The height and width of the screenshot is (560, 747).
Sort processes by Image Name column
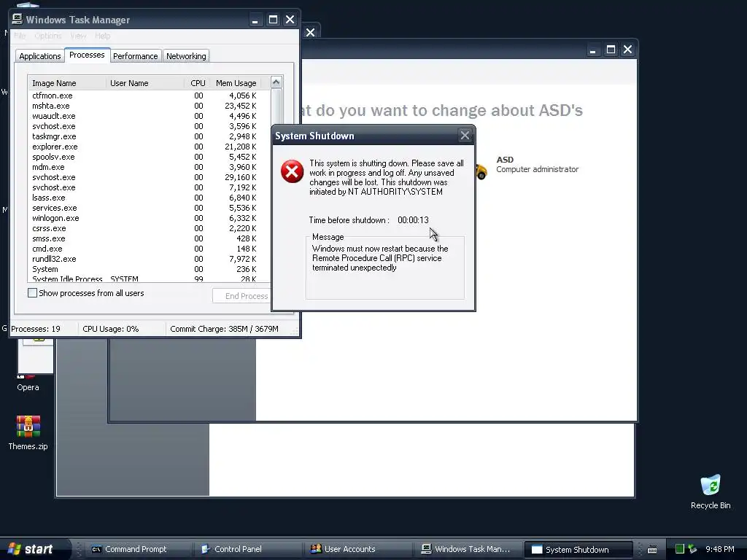tap(66, 83)
